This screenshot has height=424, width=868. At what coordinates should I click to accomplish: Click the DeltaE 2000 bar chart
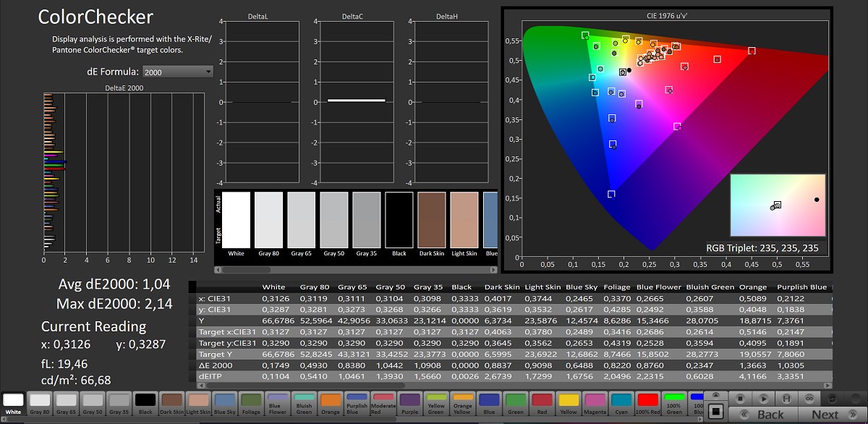(x=123, y=173)
